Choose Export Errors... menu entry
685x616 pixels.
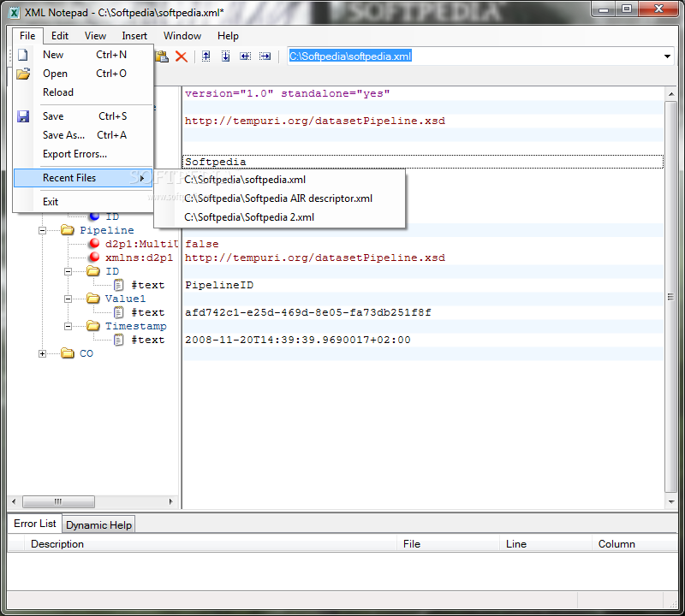tap(84, 154)
